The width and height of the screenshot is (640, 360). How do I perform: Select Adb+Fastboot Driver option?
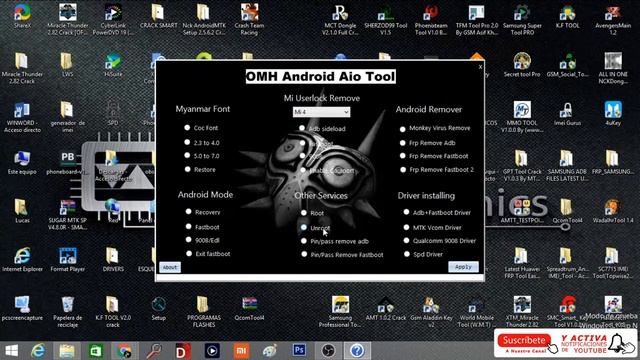tap(407, 212)
